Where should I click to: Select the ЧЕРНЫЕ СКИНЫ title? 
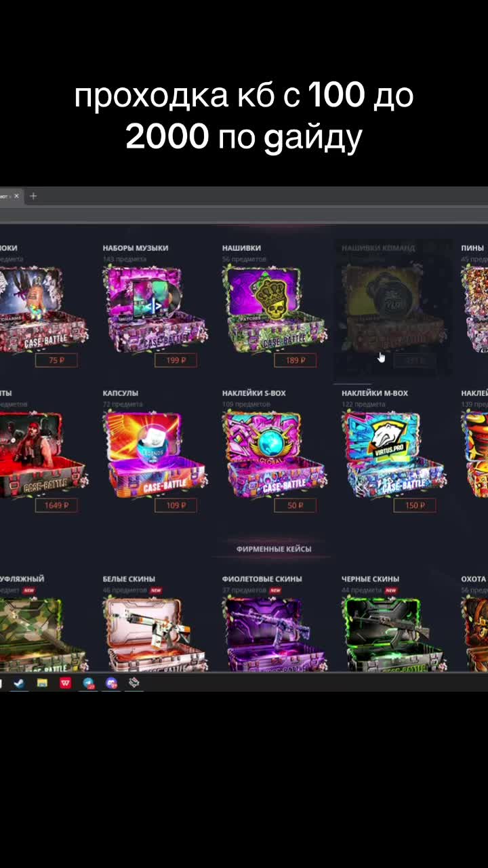[x=370, y=579]
